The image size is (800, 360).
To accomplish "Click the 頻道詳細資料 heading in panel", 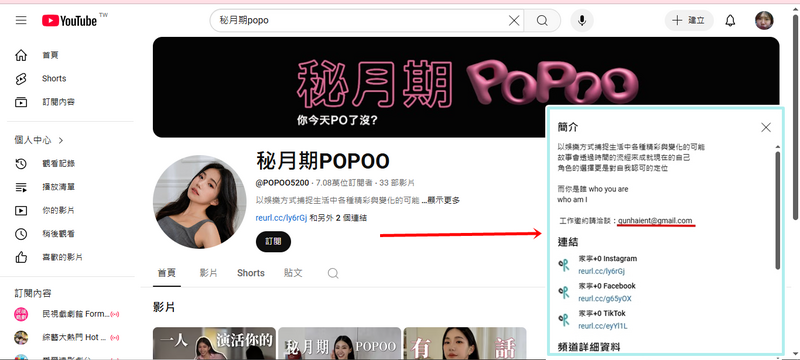I will 589,348.
